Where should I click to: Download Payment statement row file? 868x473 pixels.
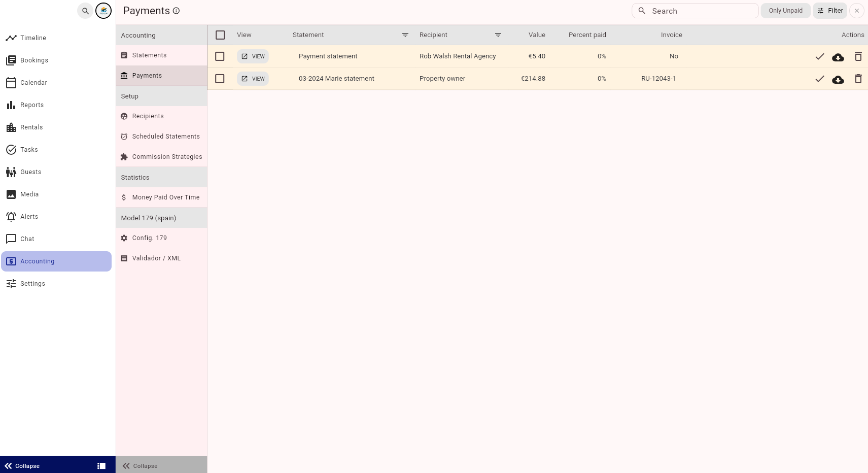coord(838,57)
